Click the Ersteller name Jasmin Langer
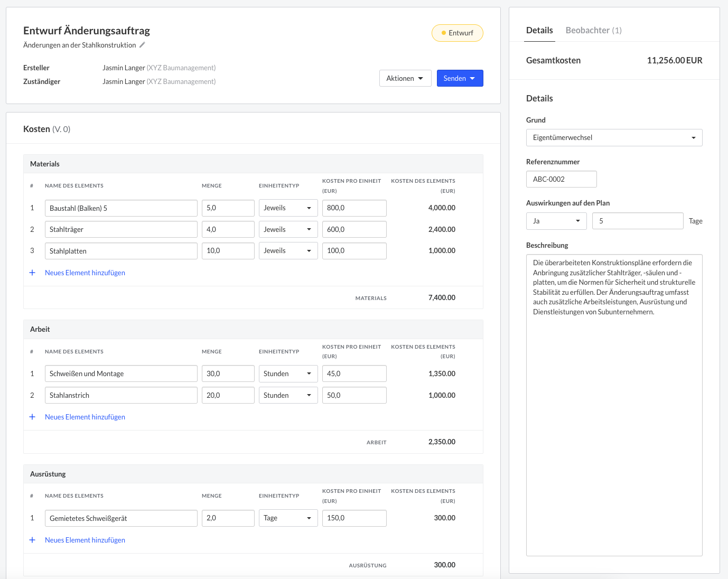The width and height of the screenshot is (728, 579). [124, 68]
